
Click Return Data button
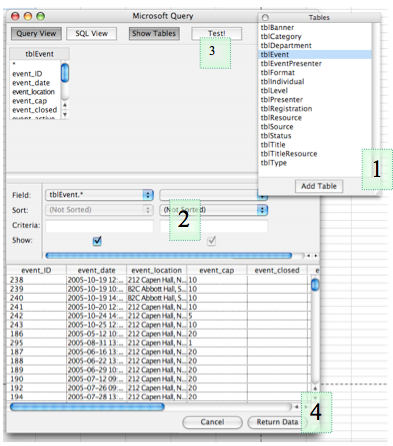click(277, 422)
